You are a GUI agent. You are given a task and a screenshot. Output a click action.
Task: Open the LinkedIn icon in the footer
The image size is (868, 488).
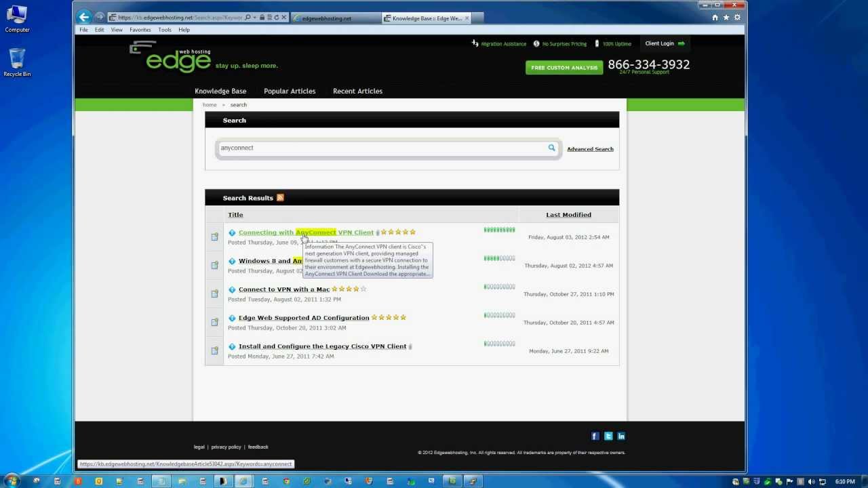pyautogui.click(x=620, y=436)
